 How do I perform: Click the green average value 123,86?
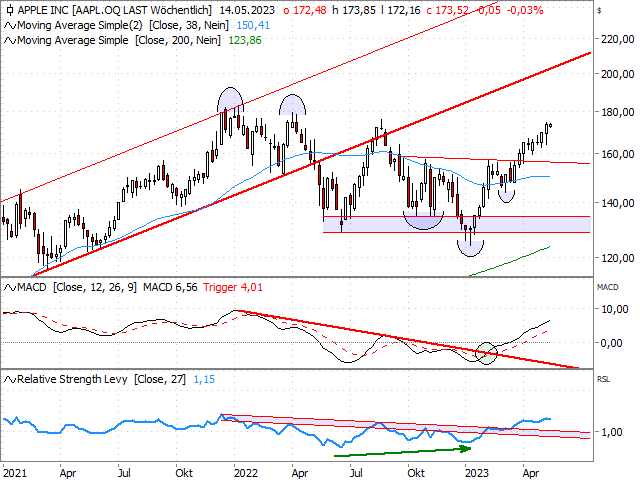(x=245, y=40)
